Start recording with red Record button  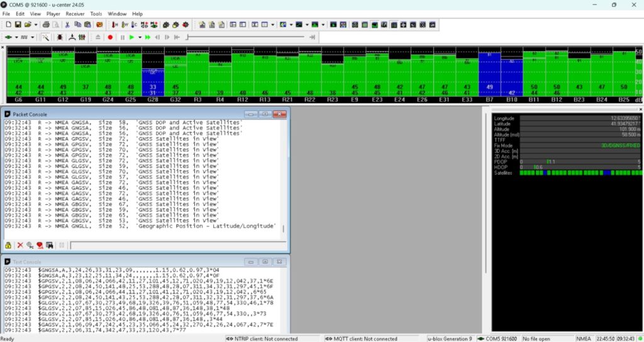point(110,37)
